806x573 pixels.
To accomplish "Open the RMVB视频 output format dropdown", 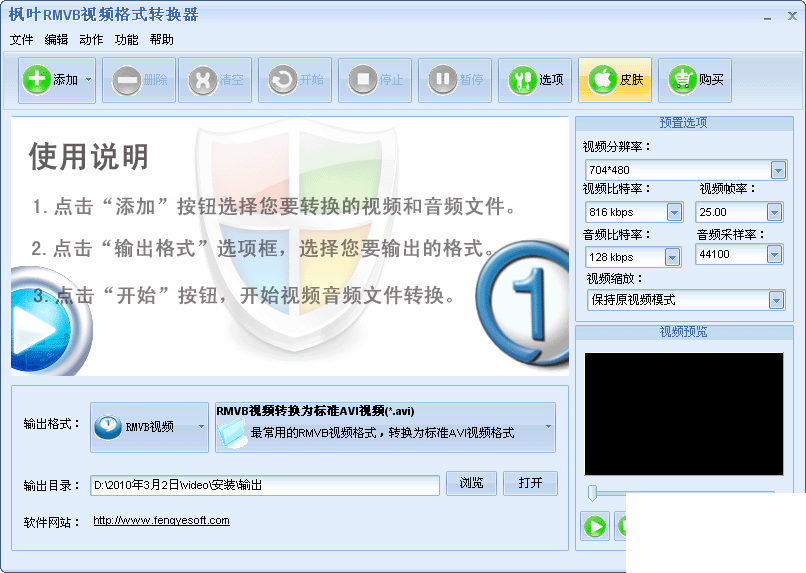I will (150, 427).
